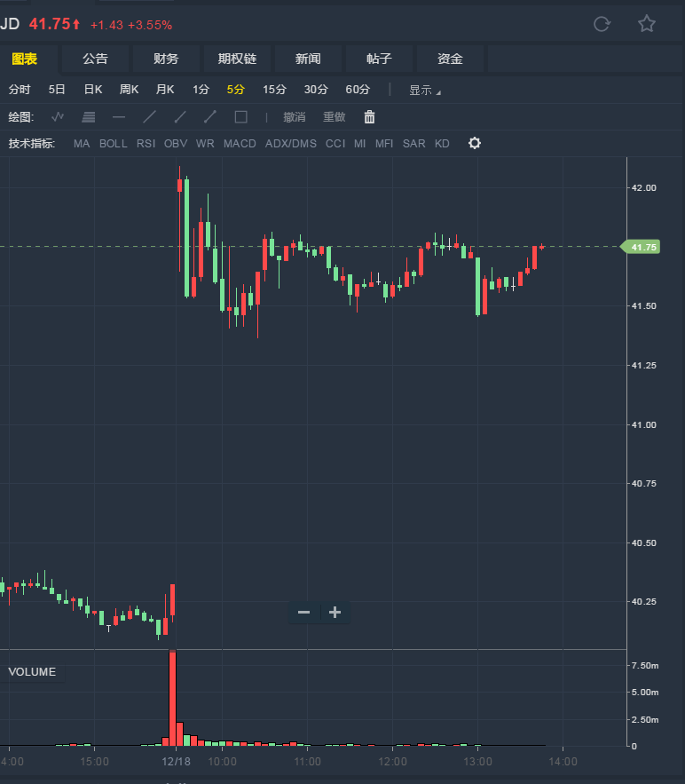Open technical indicator settings gear
The image size is (685, 784).
(x=475, y=143)
